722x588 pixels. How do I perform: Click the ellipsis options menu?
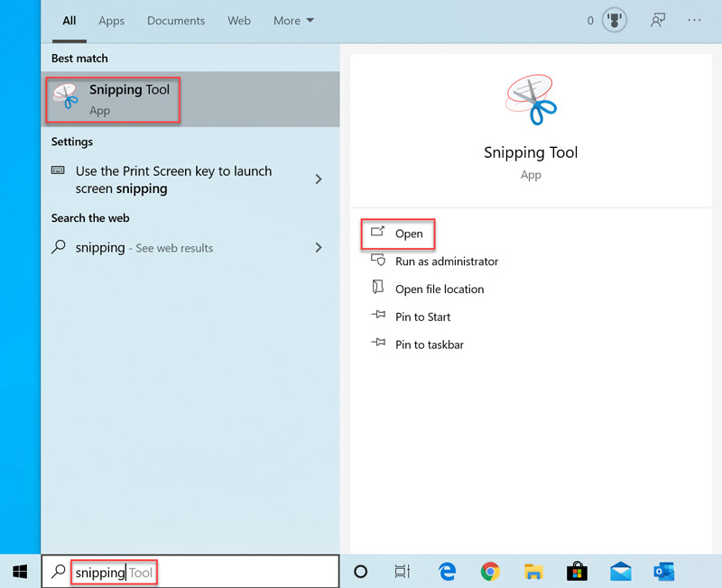694,20
